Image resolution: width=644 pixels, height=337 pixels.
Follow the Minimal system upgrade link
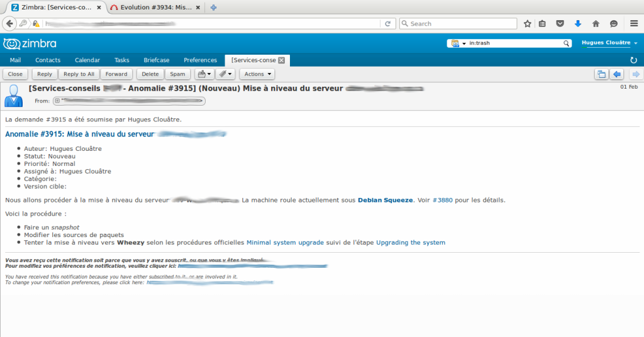pyautogui.click(x=285, y=242)
